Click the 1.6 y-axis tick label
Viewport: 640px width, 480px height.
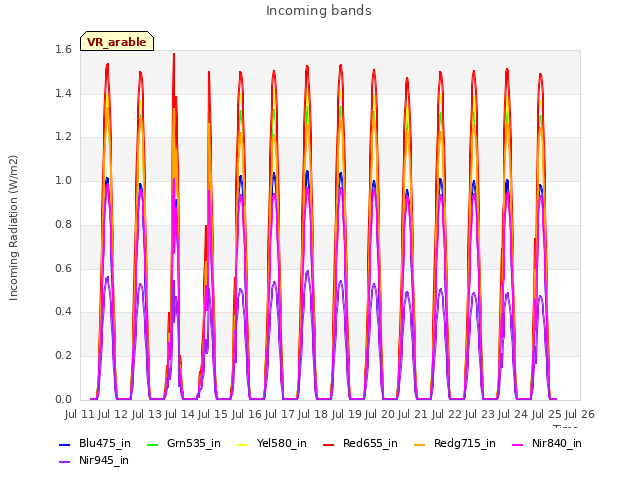pyautogui.click(x=63, y=50)
